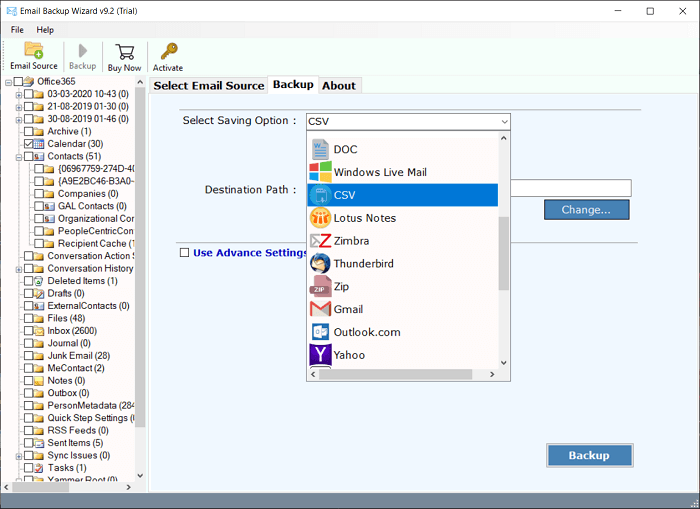700x509 pixels.
Task: Click the Drafts folder icon
Action: pos(39,293)
